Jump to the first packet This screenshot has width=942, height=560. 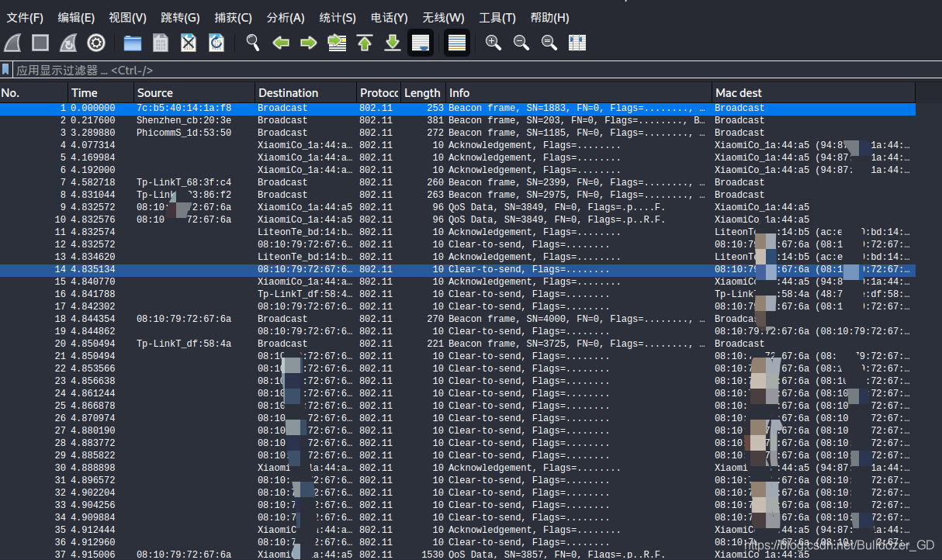[365, 43]
